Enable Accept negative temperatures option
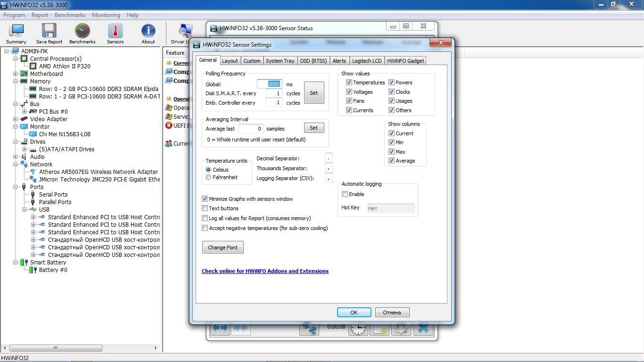This screenshot has height=362, width=644. pyautogui.click(x=205, y=228)
